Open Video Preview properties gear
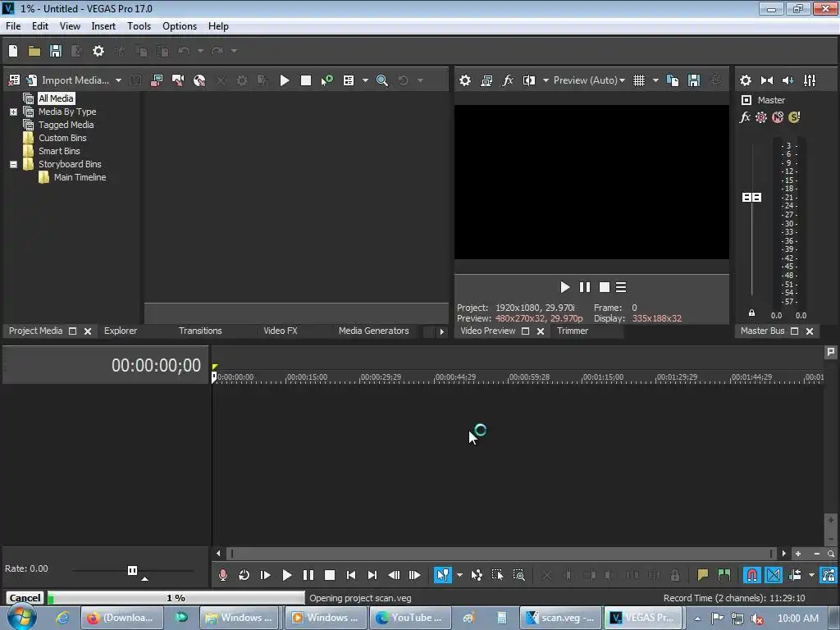Image resolution: width=840 pixels, height=630 pixels. click(x=465, y=80)
